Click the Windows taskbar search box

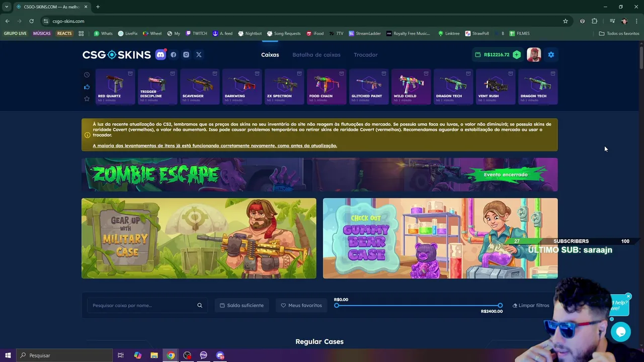64,355
